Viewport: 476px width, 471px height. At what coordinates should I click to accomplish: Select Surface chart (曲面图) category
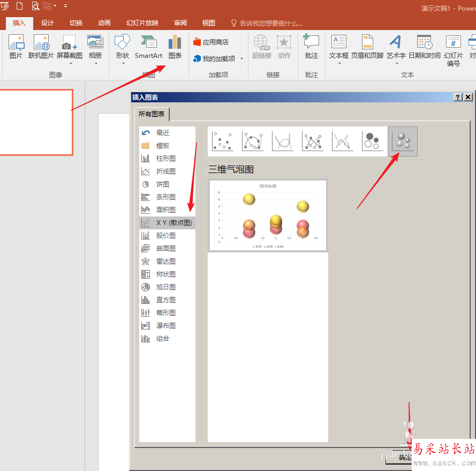pos(167,248)
